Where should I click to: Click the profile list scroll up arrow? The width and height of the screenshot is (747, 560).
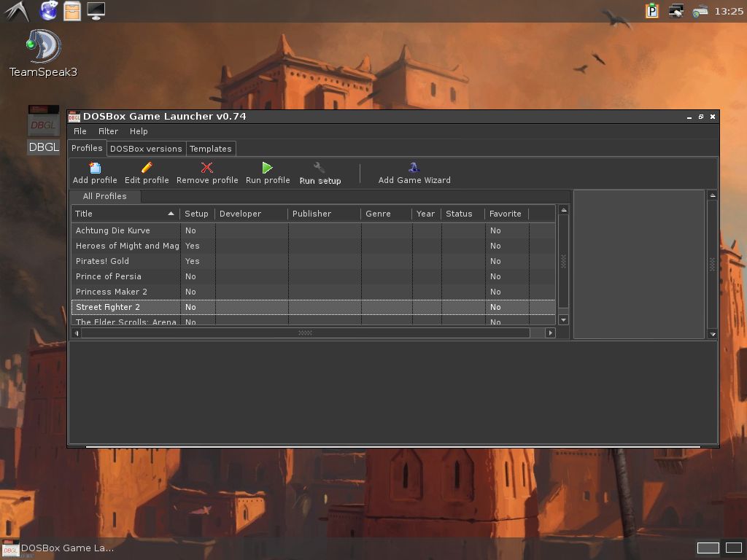pyautogui.click(x=564, y=209)
